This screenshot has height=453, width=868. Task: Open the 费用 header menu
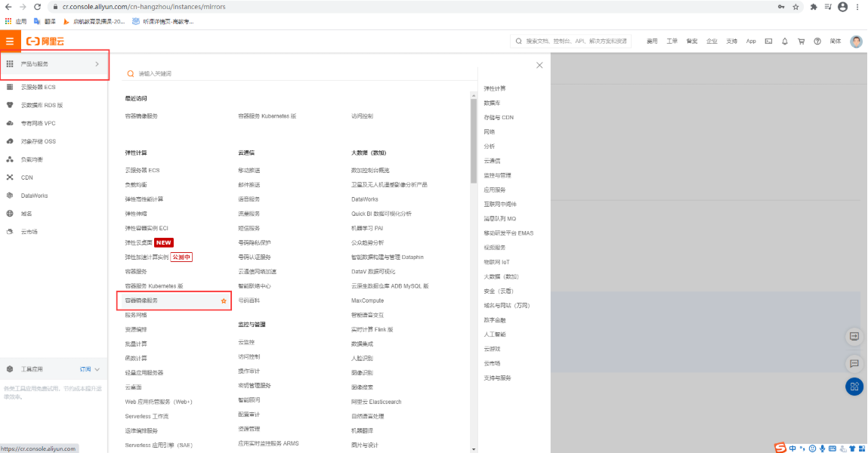point(652,41)
